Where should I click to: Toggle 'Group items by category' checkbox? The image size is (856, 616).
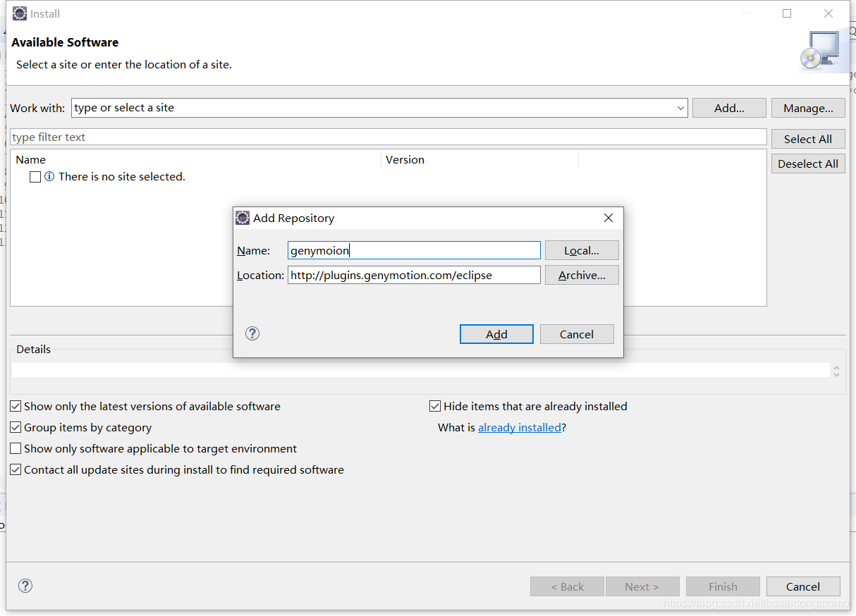point(16,428)
